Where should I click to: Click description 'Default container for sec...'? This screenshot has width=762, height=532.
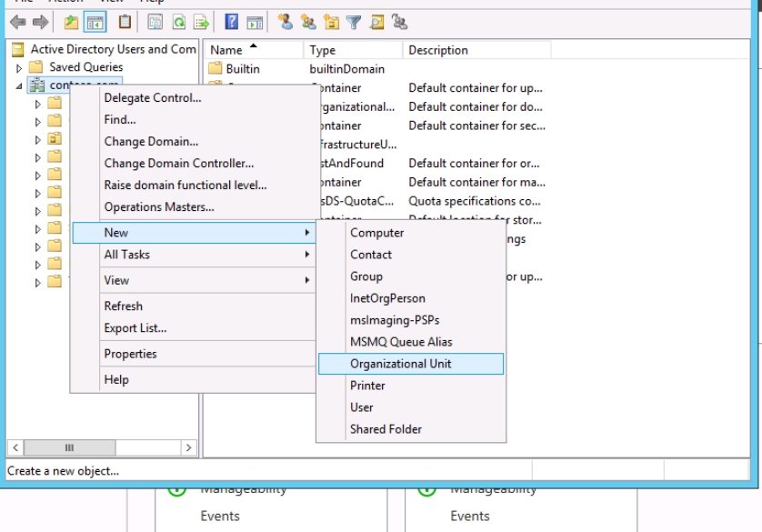coord(476,125)
